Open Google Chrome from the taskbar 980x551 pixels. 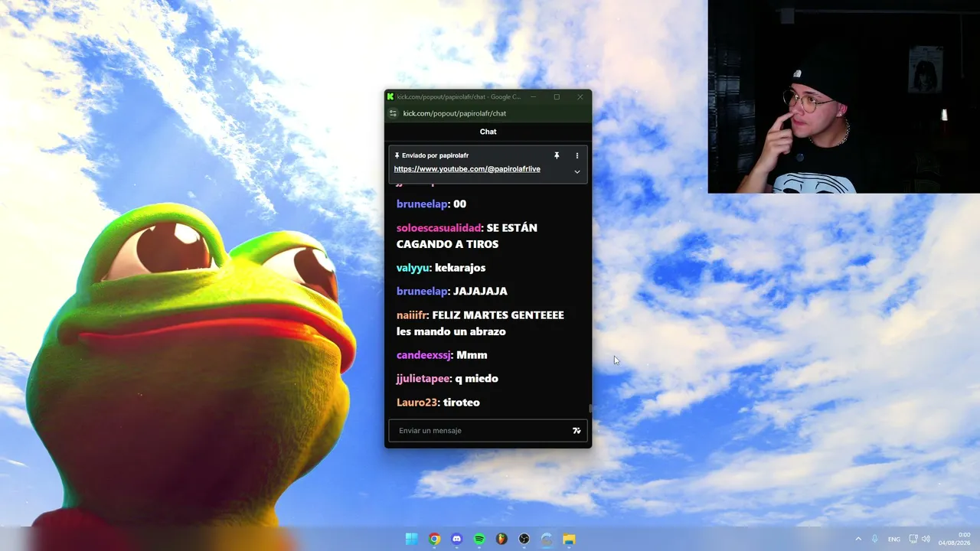(x=434, y=539)
